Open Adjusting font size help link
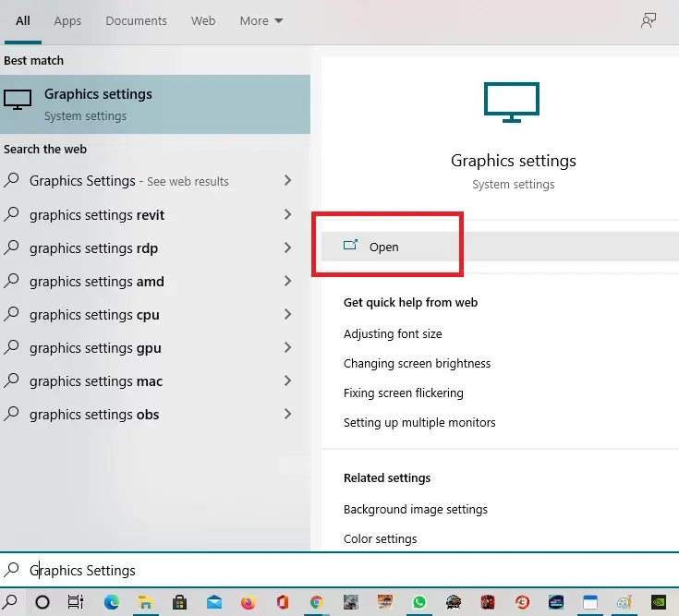Viewport: 679px width, 616px height. click(x=393, y=333)
